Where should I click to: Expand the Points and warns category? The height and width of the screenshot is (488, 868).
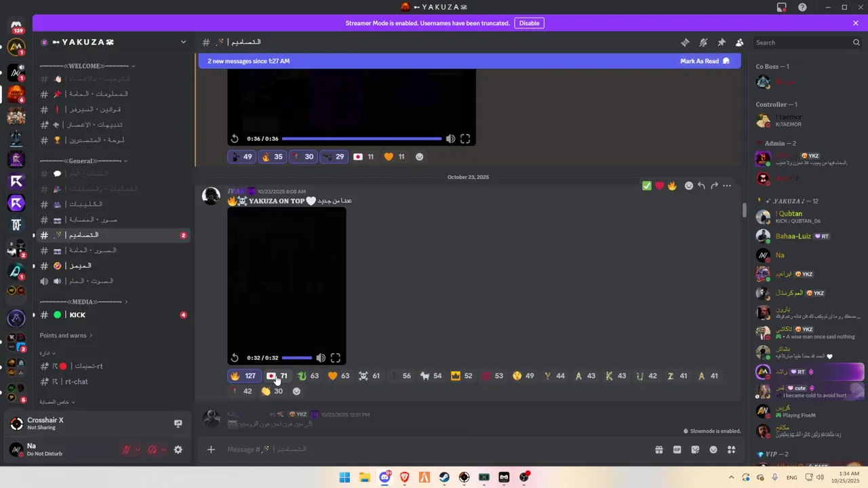pos(66,335)
